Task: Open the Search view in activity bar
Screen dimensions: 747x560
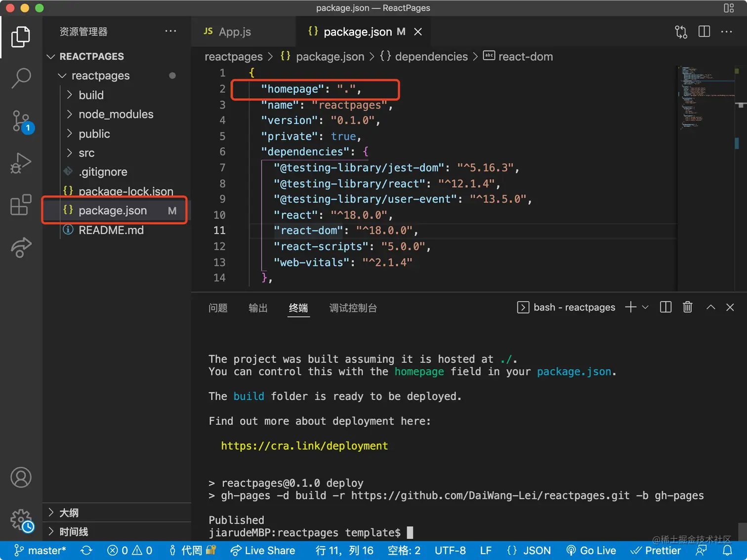Action: click(x=21, y=78)
